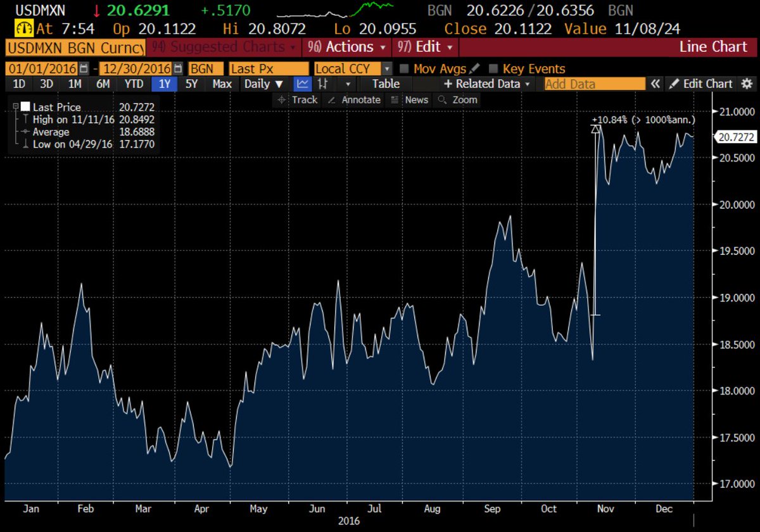Image resolution: width=760 pixels, height=532 pixels.
Task: Expand the Suggested Charts dropdown
Action: click(x=224, y=47)
